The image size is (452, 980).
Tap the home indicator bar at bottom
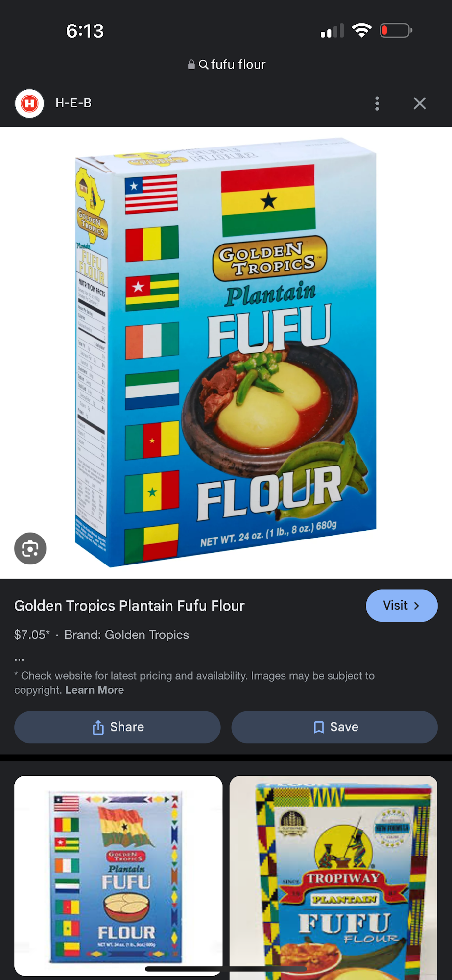click(226, 969)
